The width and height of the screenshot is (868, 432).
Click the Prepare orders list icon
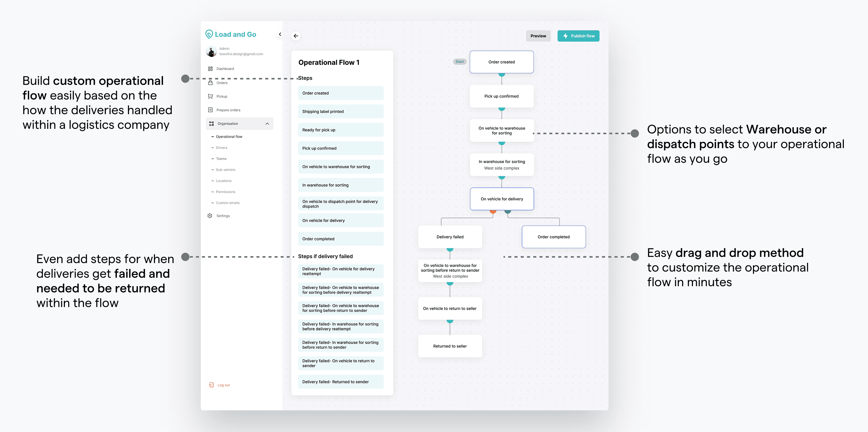pos(210,110)
